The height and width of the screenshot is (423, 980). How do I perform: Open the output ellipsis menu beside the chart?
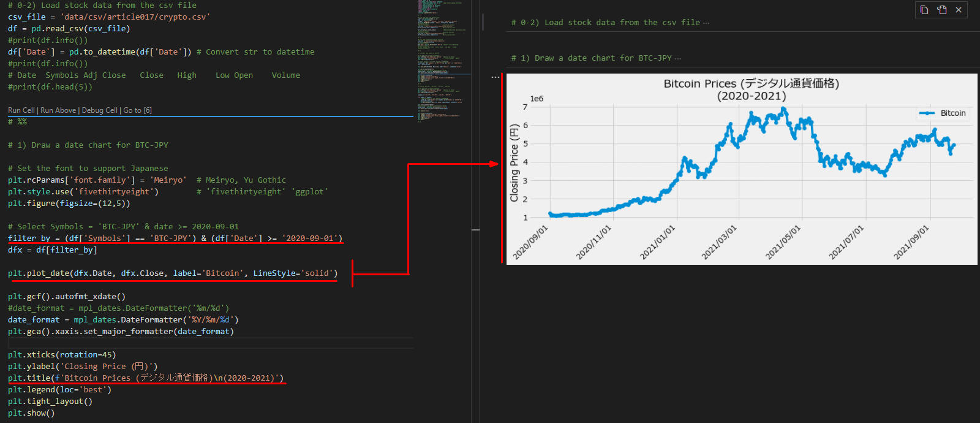(495, 77)
